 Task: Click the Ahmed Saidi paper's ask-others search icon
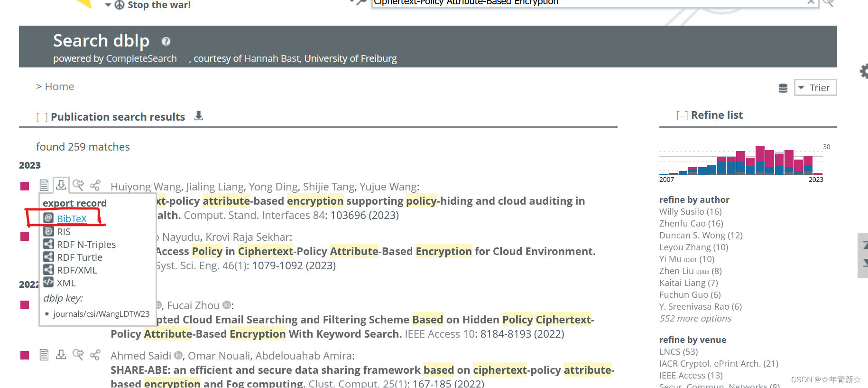tap(78, 354)
